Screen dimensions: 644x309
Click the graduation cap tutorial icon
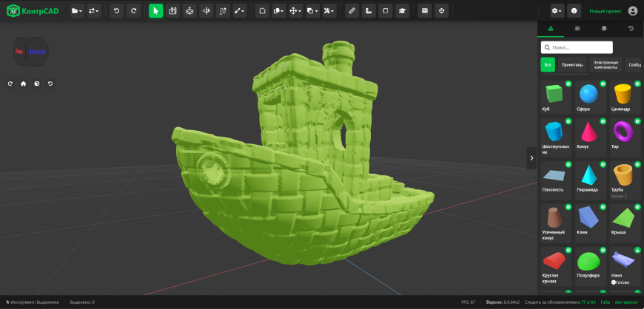coord(402,11)
